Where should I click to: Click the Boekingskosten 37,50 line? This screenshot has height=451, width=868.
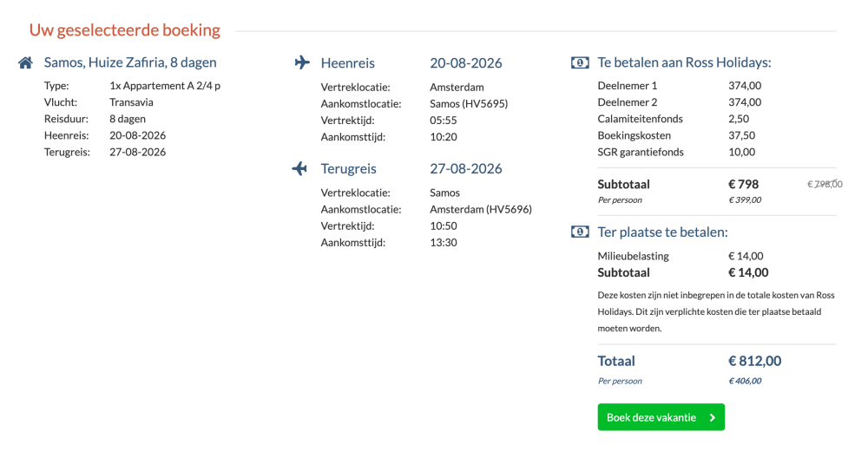pos(676,135)
